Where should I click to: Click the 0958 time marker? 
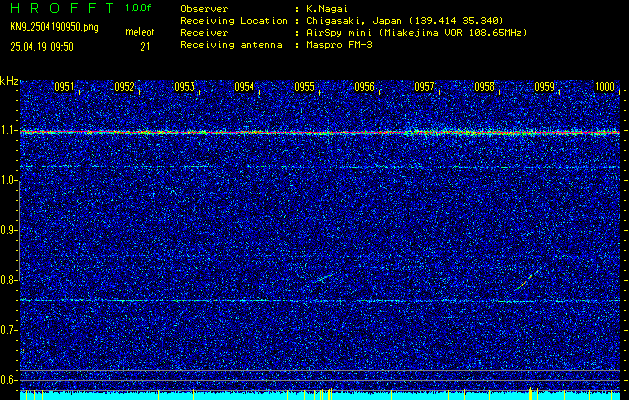tap(484, 87)
